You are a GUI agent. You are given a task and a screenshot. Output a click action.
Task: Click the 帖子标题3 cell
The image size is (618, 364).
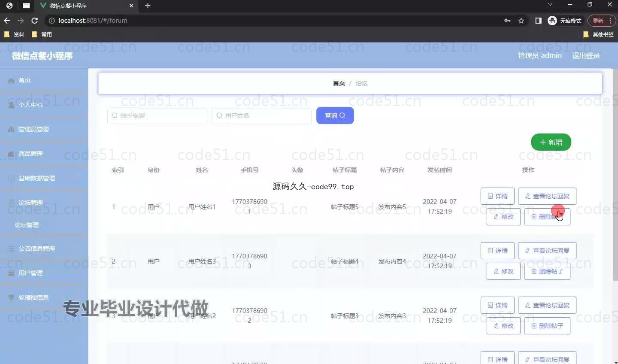pyautogui.click(x=344, y=316)
